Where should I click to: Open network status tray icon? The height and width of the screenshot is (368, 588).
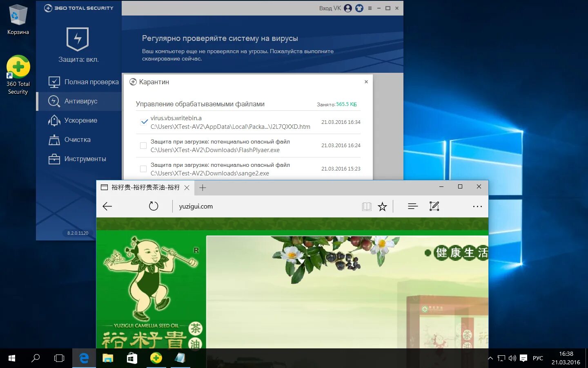pyautogui.click(x=501, y=358)
